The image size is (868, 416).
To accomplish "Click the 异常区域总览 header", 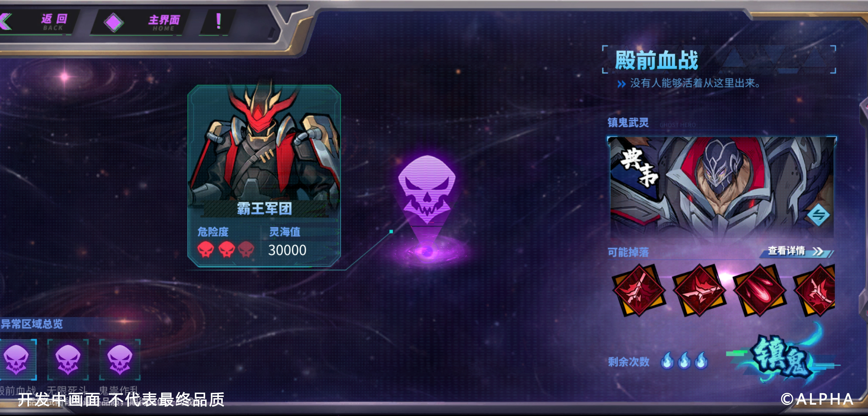I will click(x=32, y=324).
